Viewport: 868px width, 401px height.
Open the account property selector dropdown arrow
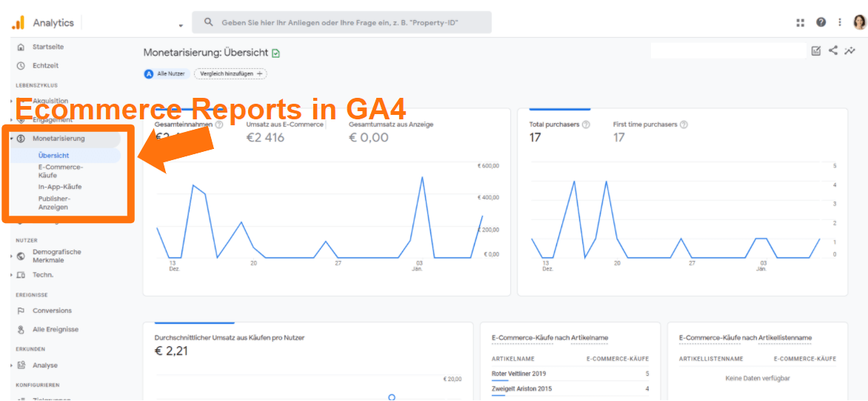[x=181, y=25]
